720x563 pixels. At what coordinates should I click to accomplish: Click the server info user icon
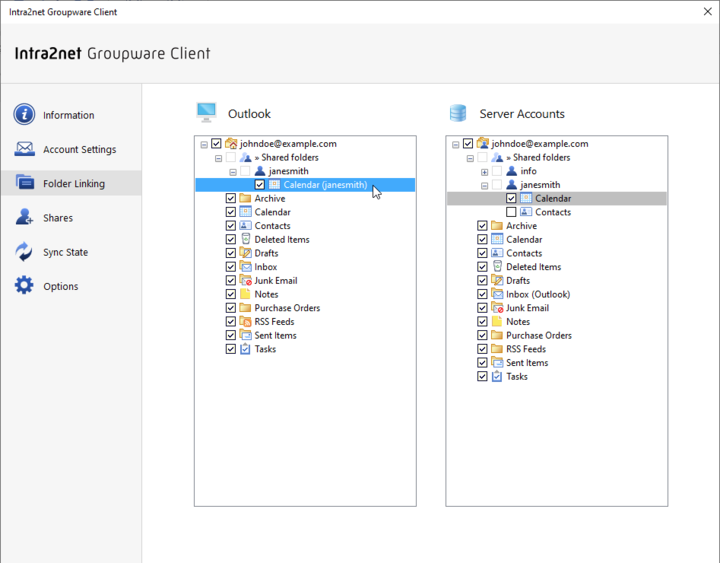click(512, 171)
